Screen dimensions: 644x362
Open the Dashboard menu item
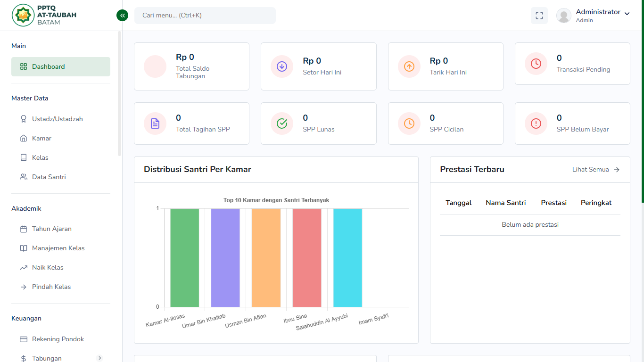coord(61,66)
